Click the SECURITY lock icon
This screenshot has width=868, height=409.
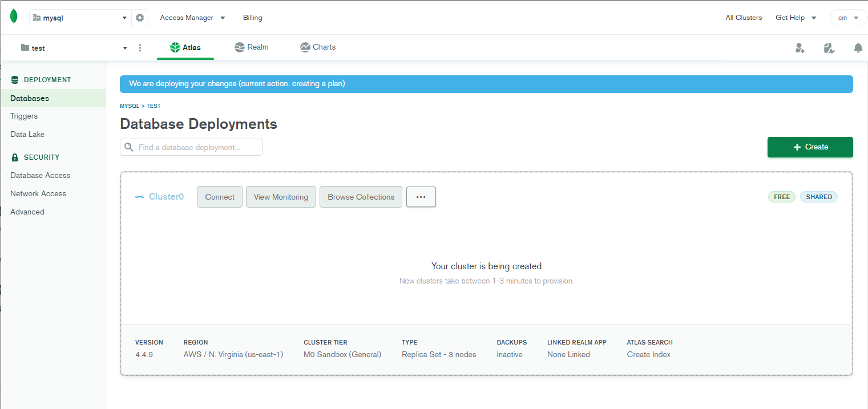tap(15, 157)
